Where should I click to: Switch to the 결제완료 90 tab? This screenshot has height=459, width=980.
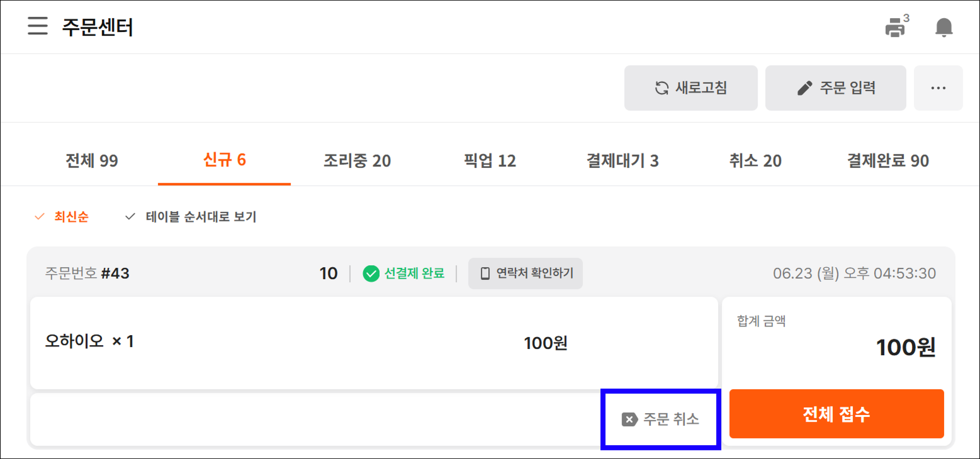[x=888, y=161]
